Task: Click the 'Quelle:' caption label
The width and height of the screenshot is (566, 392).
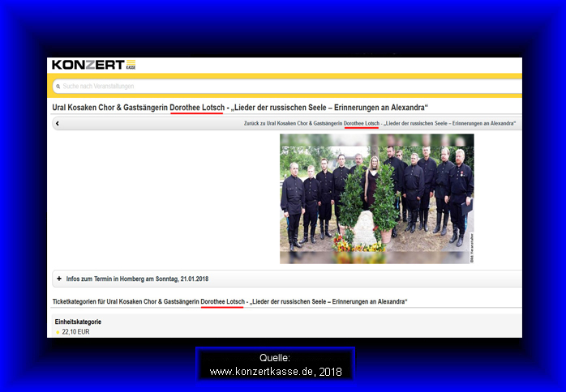Action: (275, 358)
